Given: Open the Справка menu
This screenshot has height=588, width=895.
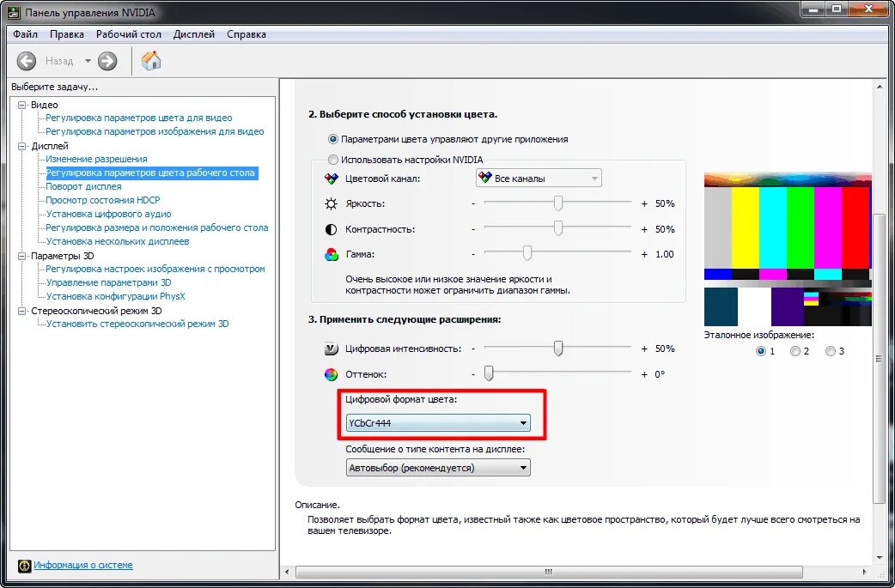Looking at the screenshot, I should click(247, 34).
